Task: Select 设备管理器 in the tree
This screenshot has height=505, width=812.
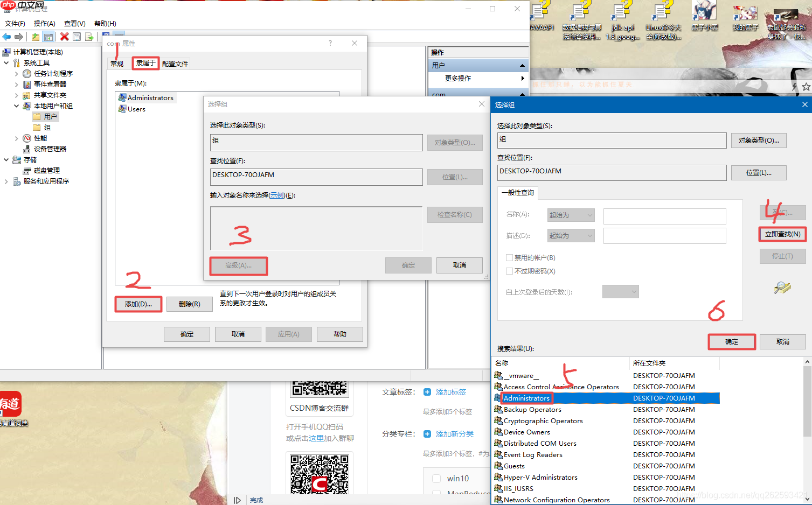Action: tap(50, 149)
